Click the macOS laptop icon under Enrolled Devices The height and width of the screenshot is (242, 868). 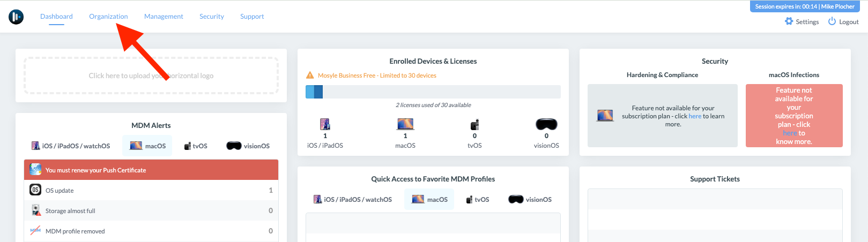[x=405, y=124]
